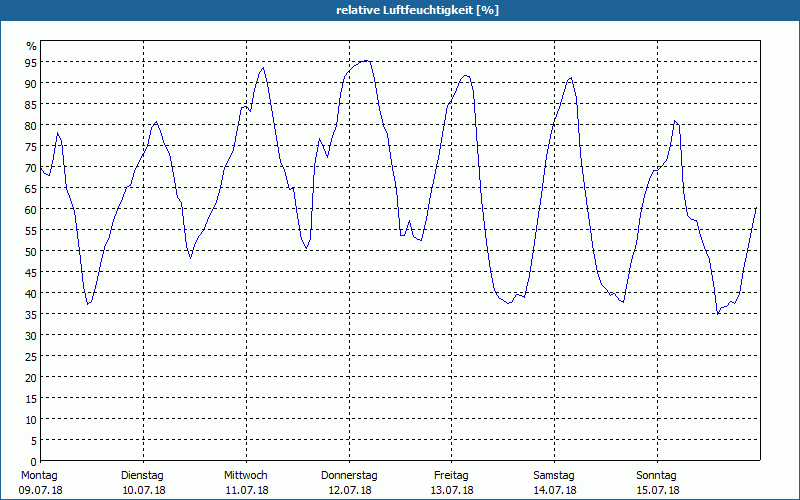This screenshot has width=800, height=500.
Task: Click the "50" y-axis value
Action: pyautogui.click(x=31, y=252)
